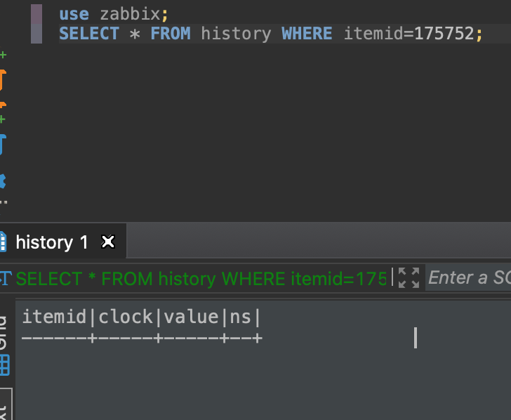Switch to the Grid view side tab
511x420 pixels.
coord(4,346)
